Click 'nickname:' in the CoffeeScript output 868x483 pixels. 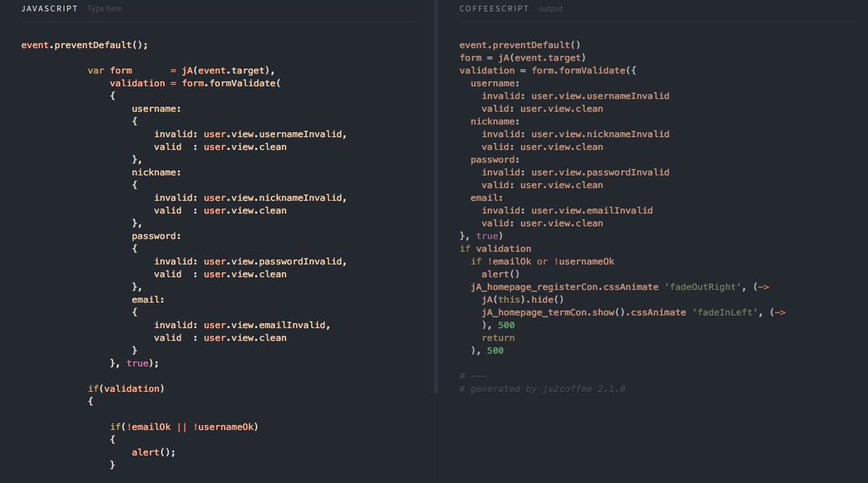click(x=495, y=122)
